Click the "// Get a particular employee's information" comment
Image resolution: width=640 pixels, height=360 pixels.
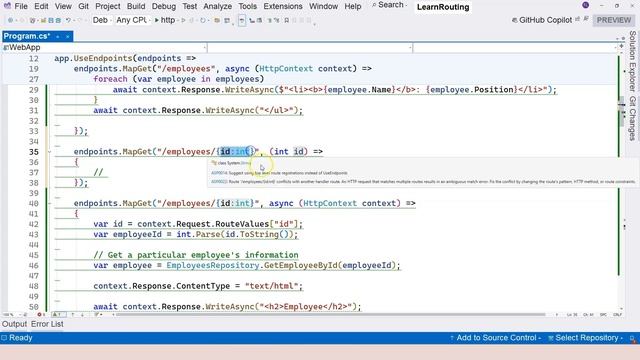196,255
